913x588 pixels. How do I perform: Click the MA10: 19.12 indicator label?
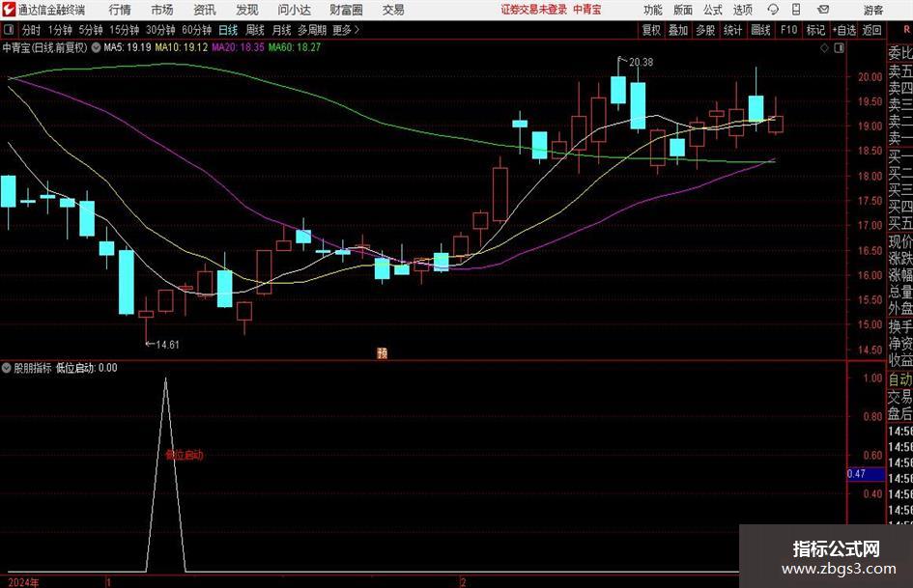click(181, 47)
